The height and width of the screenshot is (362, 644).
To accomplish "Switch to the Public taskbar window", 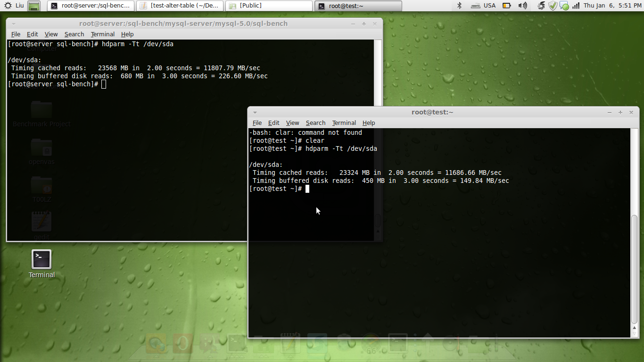I will pyautogui.click(x=269, y=6).
